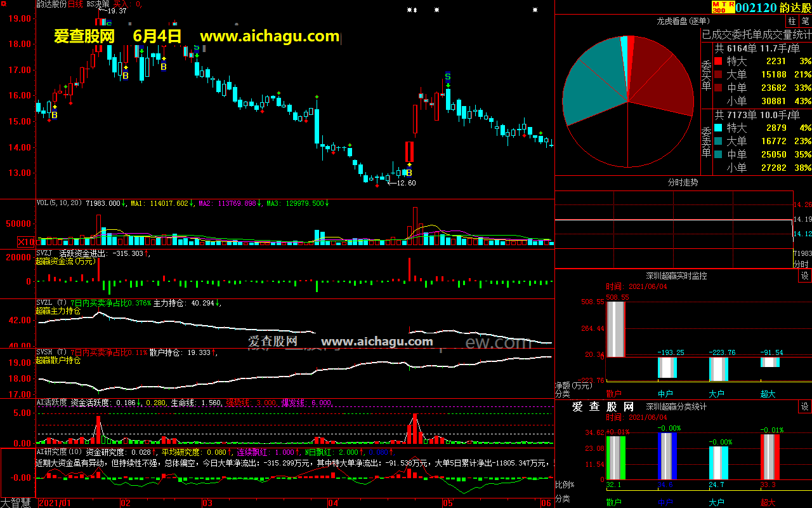
Task: Open the AI活跃度 indicator label
Action: coord(51,403)
